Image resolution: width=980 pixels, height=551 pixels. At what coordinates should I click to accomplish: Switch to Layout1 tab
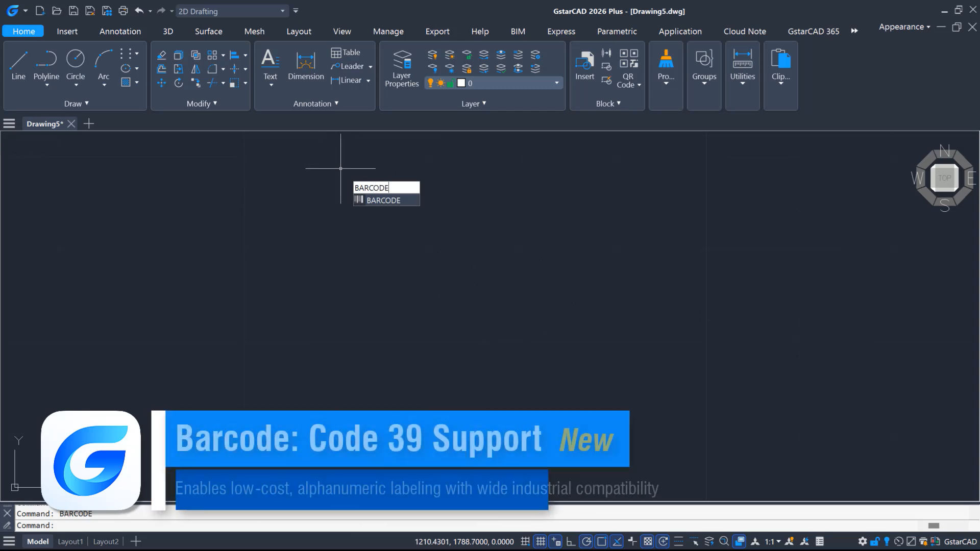click(x=70, y=541)
